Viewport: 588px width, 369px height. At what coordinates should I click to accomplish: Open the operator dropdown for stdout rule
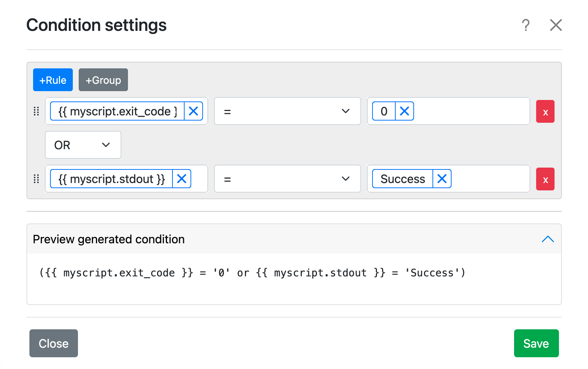tap(287, 179)
